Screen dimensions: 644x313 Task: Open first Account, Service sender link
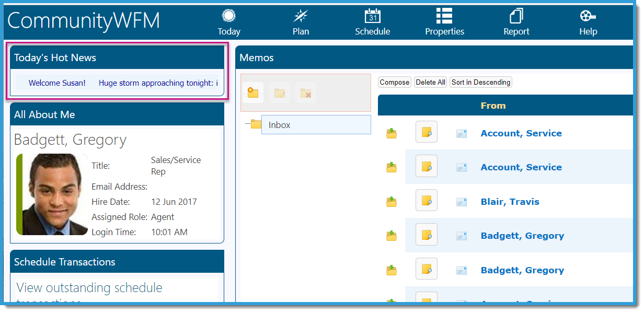tap(521, 133)
